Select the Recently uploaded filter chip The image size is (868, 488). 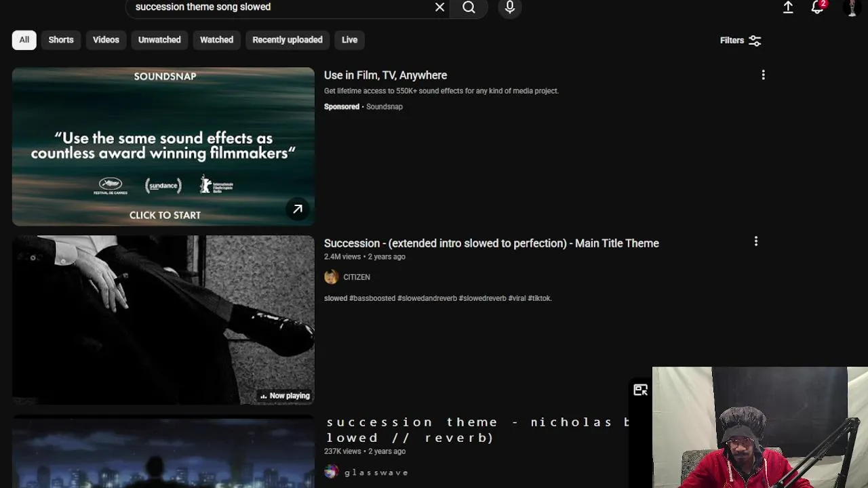tap(288, 40)
